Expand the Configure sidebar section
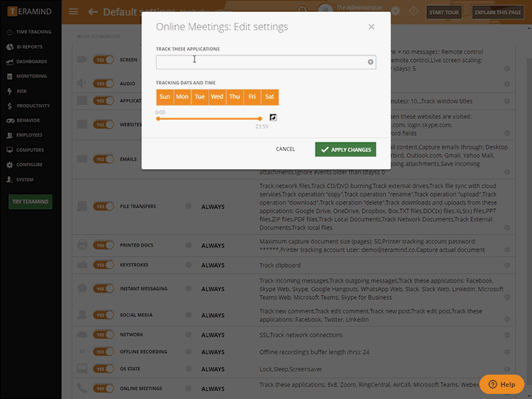 [30, 165]
